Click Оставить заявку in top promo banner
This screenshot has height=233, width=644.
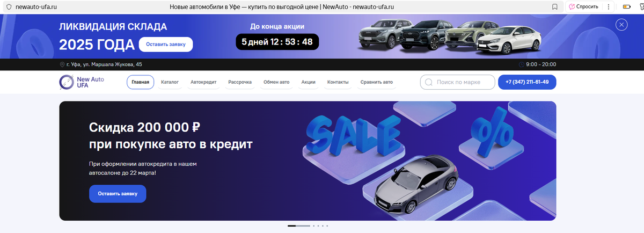point(166,45)
